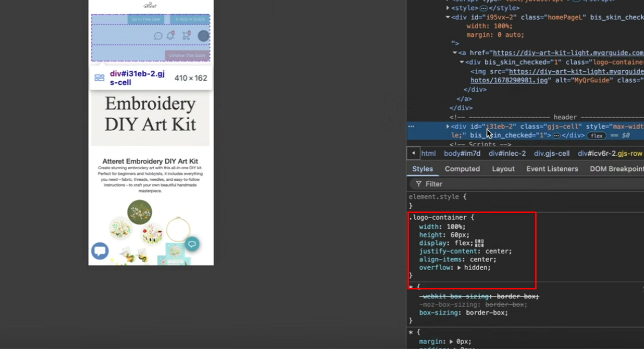Screen dimensions: 644x349
Task: Select body#im7d in the breadcrumb bar
Action: tap(462, 154)
